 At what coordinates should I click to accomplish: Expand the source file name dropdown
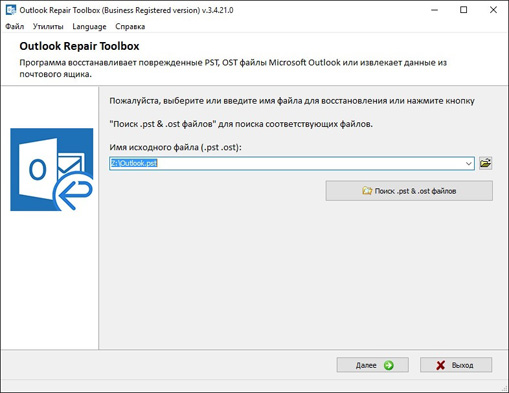pos(468,164)
